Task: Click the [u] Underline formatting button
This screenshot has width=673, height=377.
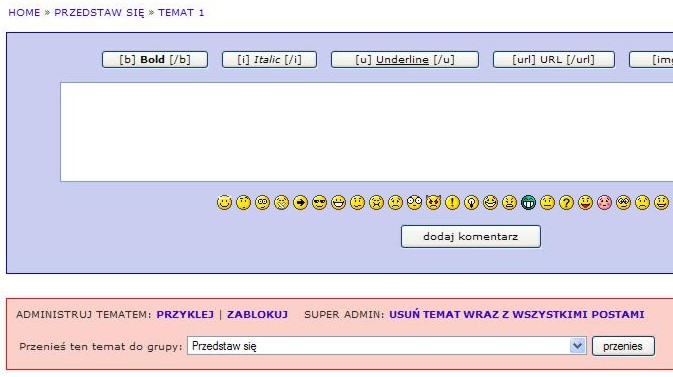Action: [x=405, y=60]
